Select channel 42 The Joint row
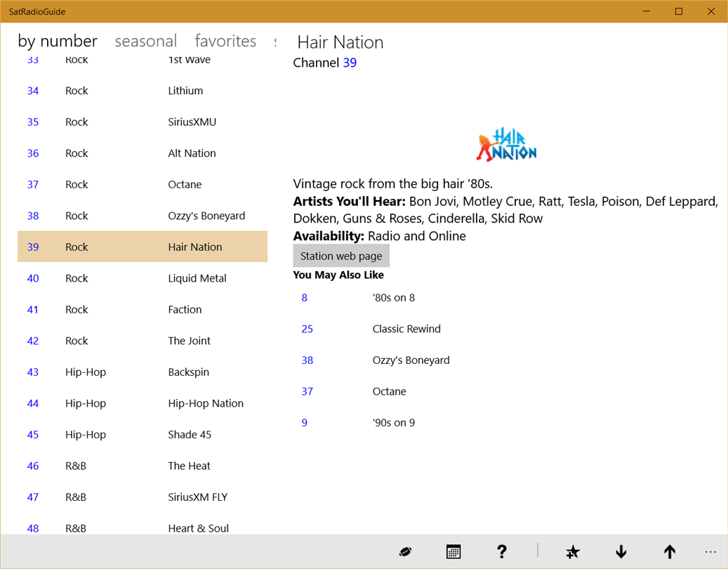The width and height of the screenshot is (728, 569). [143, 341]
